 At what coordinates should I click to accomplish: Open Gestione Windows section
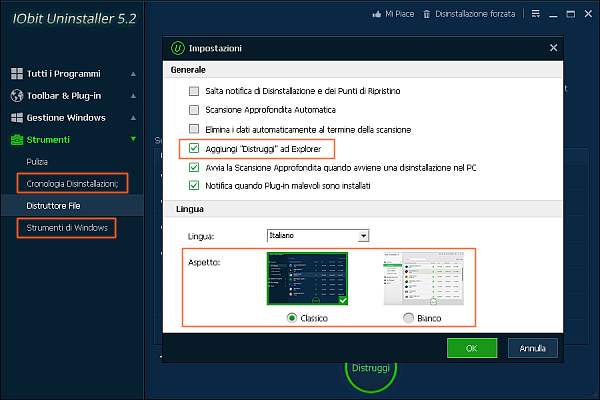[66, 118]
